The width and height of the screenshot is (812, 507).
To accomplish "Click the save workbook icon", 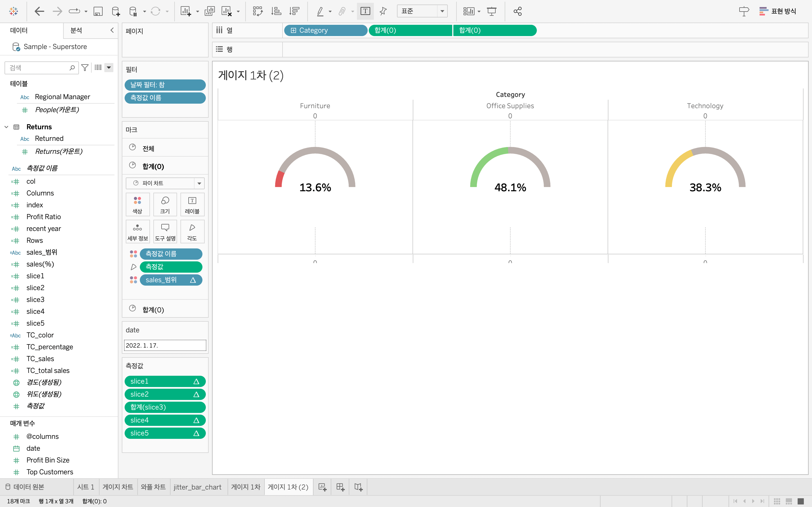I will click(x=98, y=11).
